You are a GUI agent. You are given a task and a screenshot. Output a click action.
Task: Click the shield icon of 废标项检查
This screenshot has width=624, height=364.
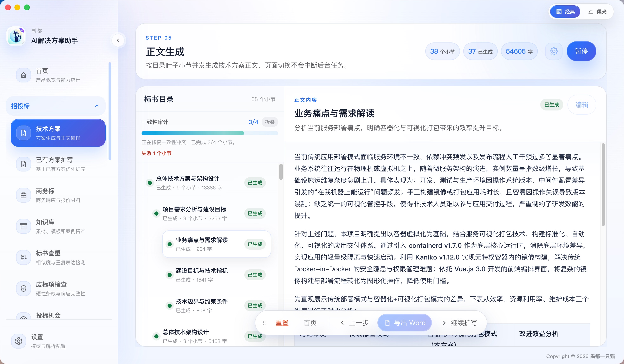(24, 289)
